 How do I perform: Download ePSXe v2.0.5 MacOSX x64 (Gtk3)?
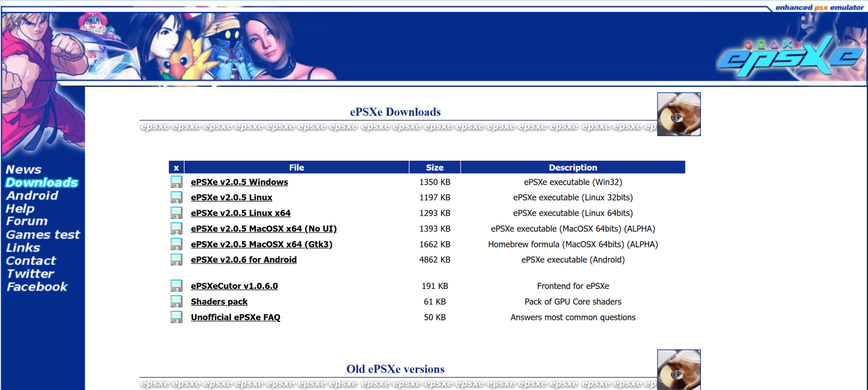click(261, 244)
